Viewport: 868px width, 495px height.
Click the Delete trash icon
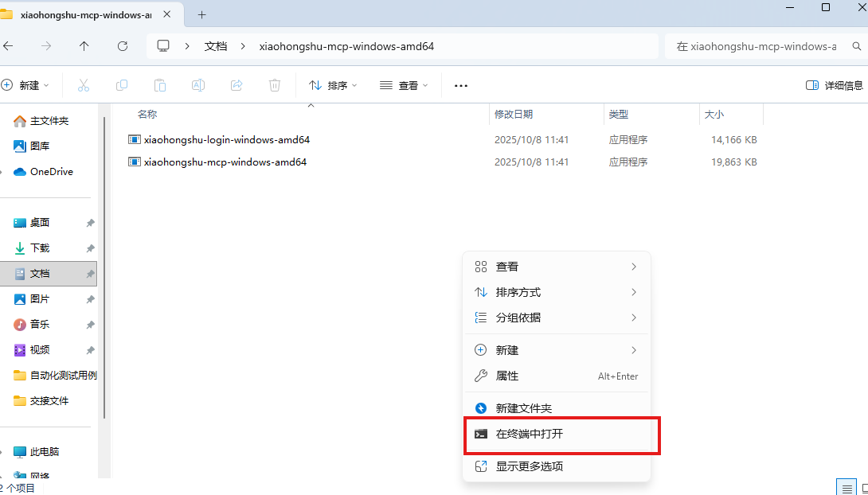pos(275,85)
